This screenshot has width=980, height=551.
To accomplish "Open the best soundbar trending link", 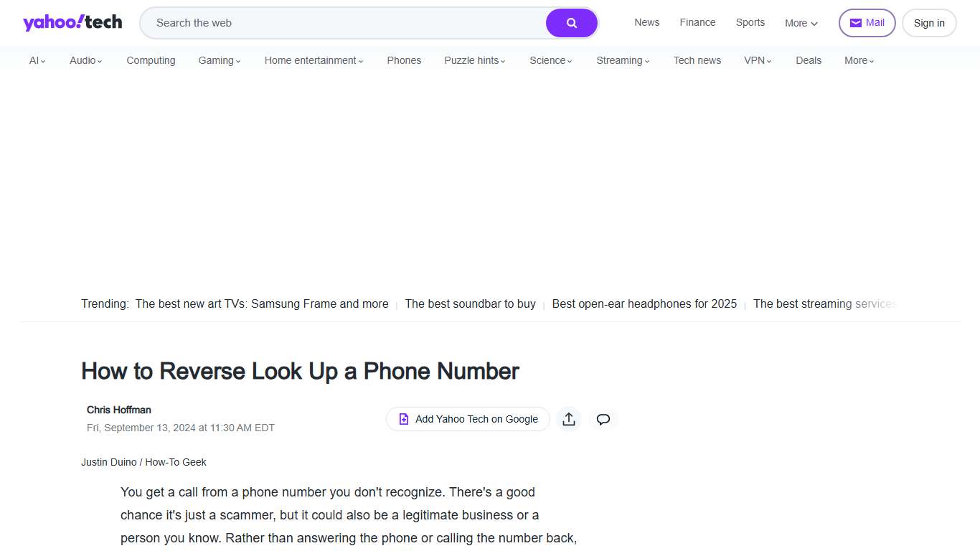I will (470, 303).
